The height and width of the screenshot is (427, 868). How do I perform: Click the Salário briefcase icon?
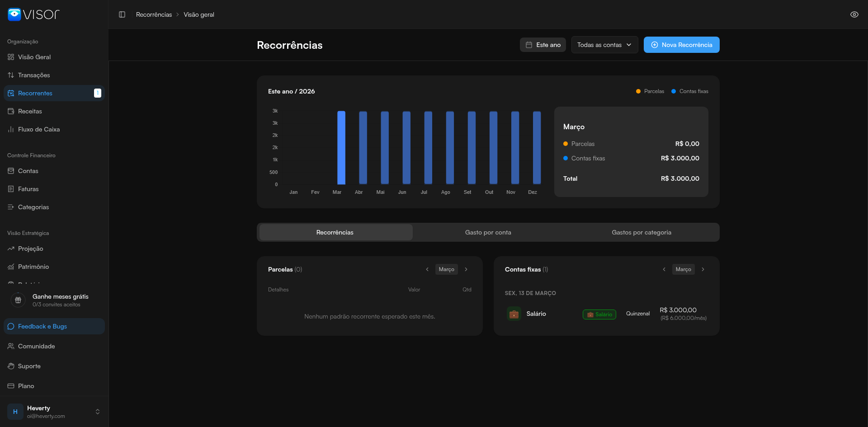pos(514,314)
